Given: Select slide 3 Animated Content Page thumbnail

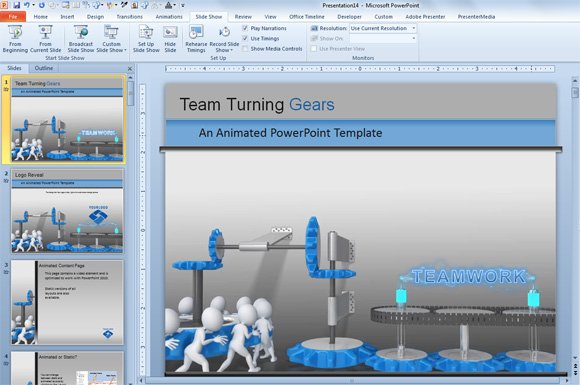Looking at the screenshot, I should [x=67, y=303].
